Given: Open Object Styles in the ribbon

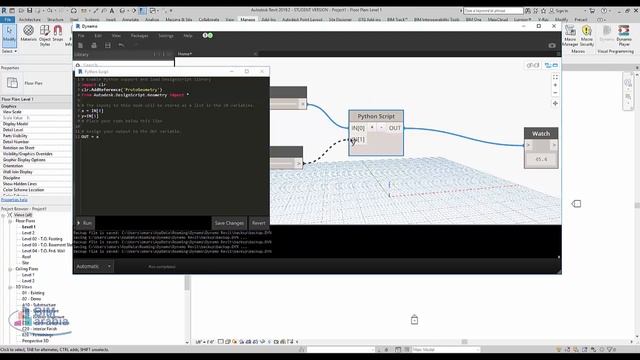Looking at the screenshot, I should tap(45, 35).
